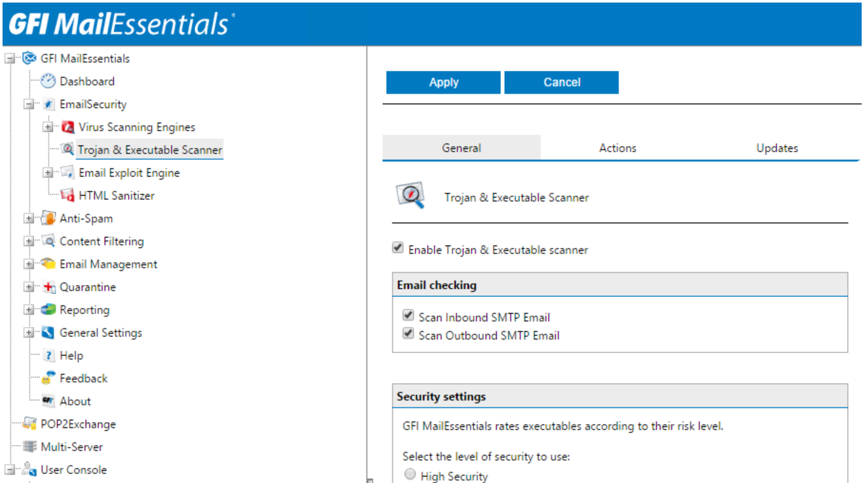Expand the Content Filtering node
The height and width of the screenshot is (483, 868).
(x=29, y=241)
